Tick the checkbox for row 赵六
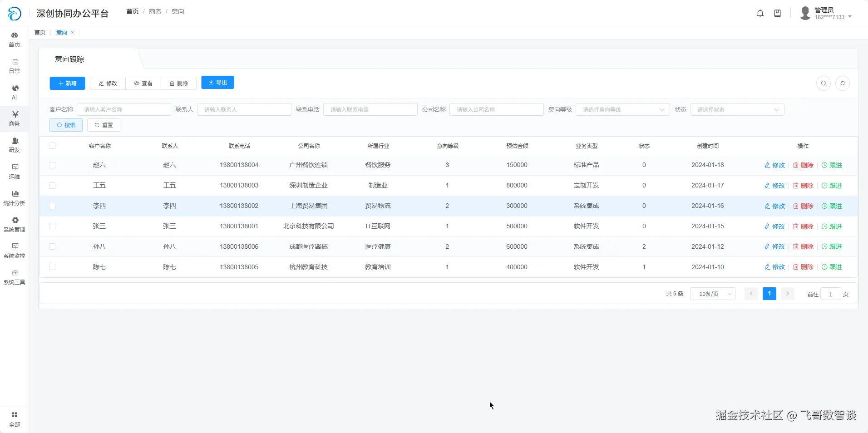This screenshot has width=868, height=433. click(x=52, y=165)
